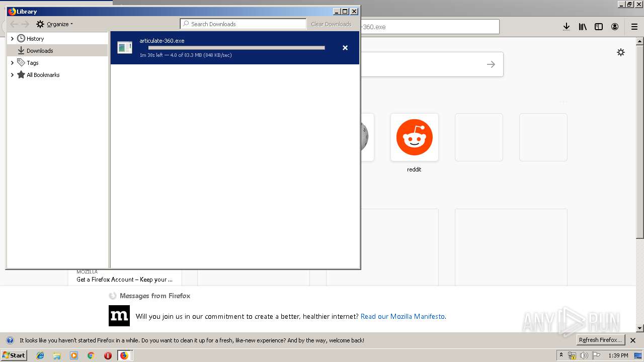Select Tags in Library sidebar
The height and width of the screenshot is (362, 644).
tap(33, 63)
